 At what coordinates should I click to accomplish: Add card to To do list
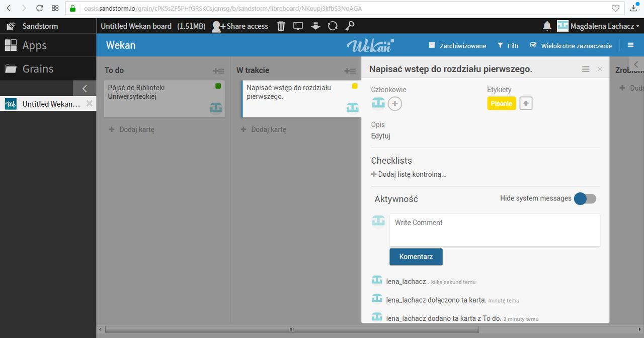click(132, 129)
